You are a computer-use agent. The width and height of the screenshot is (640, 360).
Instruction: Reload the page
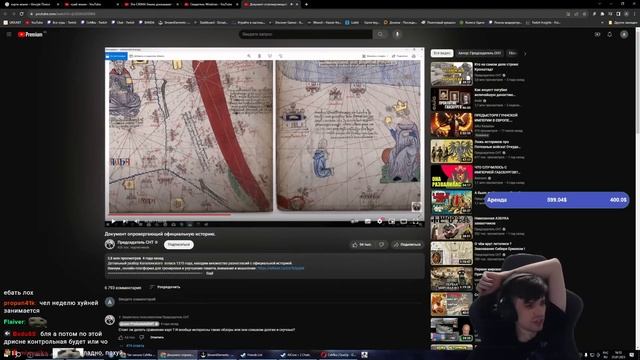(22, 14)
